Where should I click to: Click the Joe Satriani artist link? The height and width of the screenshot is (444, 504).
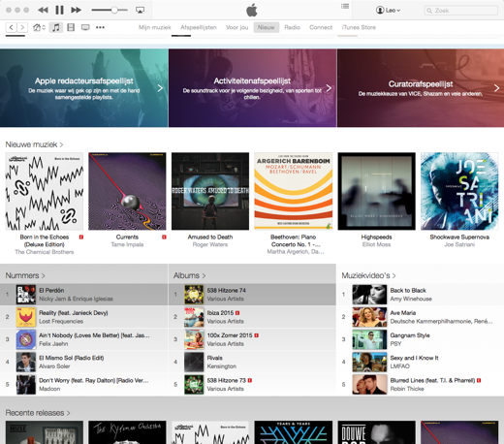pos(459,244)
